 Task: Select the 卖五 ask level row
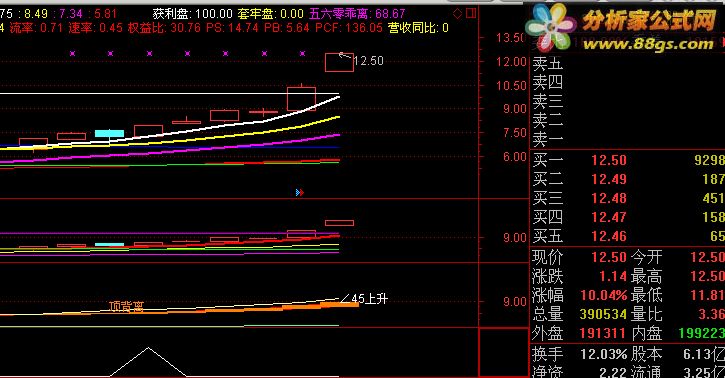click(x=627, y=63)
